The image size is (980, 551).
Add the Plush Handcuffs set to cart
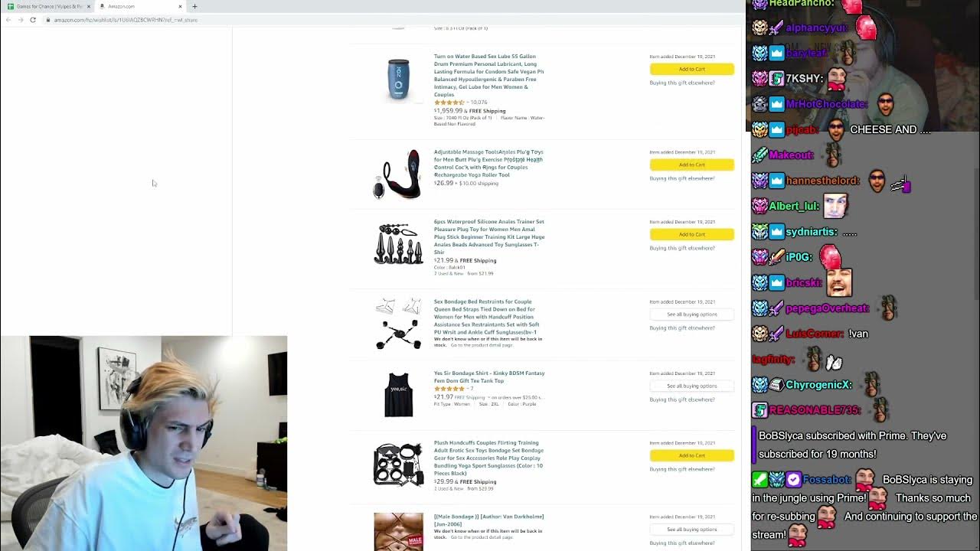[691, 455]
